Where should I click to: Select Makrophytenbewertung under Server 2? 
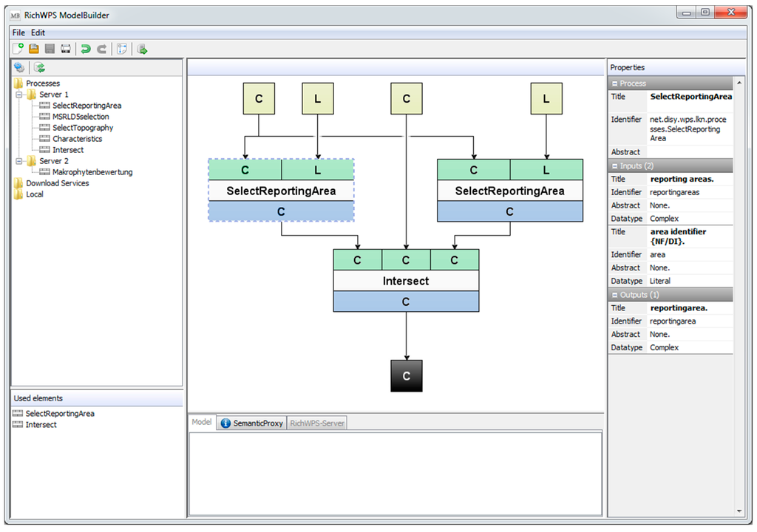(x=92, y=172)
